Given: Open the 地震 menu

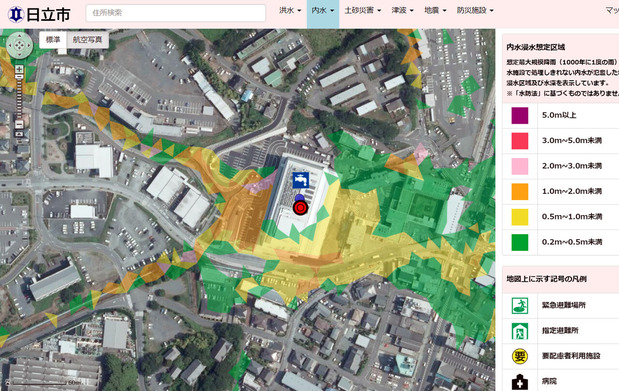Looking at the screenshot, I should pyautogui.click(x=435, y=11).
